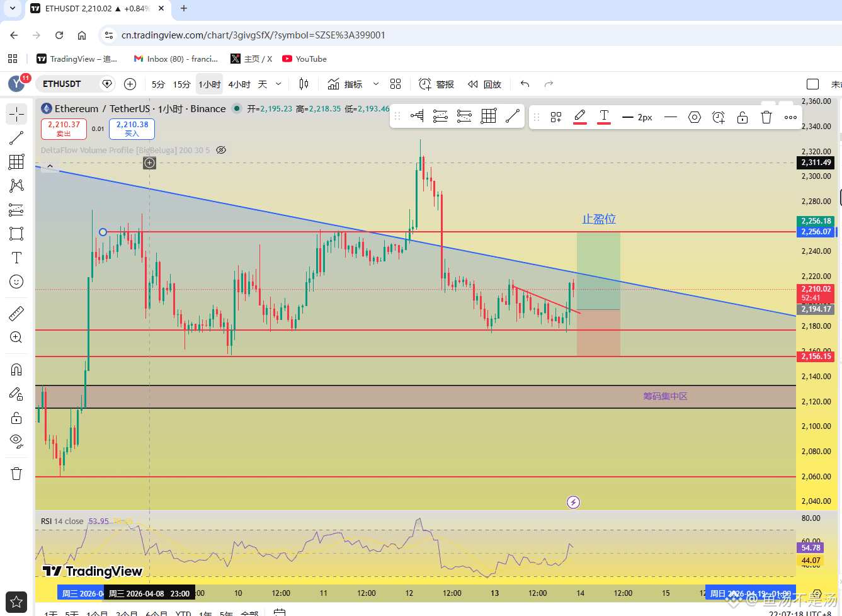Screen dimensions: 842x616
Task: Open the ETHUSDT browser tab
Action: (98, 9)
